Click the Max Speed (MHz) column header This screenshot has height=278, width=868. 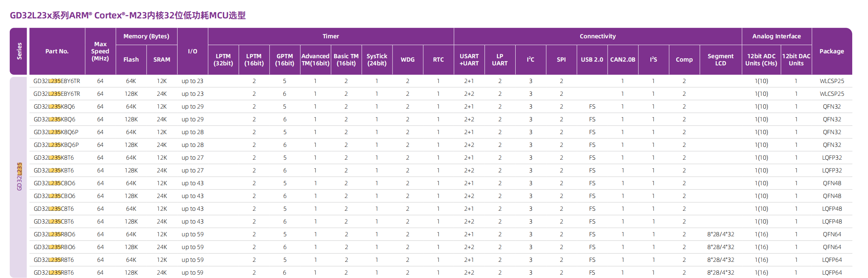pos(100,51)
